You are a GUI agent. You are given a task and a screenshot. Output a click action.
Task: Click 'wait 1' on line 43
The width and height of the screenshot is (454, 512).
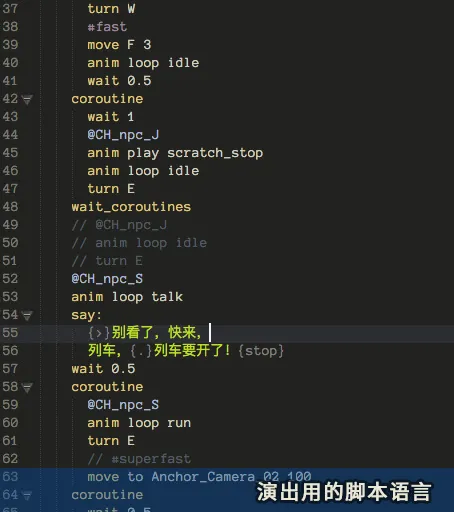click(x=111, y=117)
